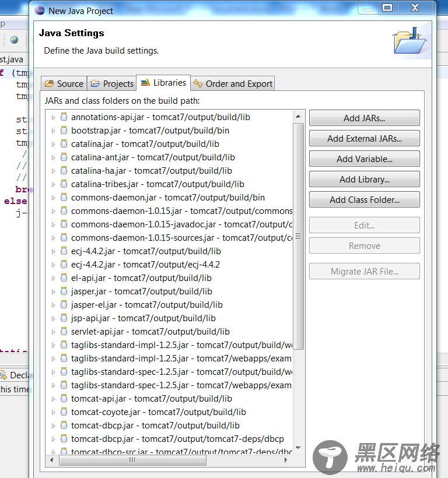The image size is (448, 478).
Task: Select taglibs-standard-spec-1.2.5.jar in tomcat7/webapps
Action: pos(181,385)
